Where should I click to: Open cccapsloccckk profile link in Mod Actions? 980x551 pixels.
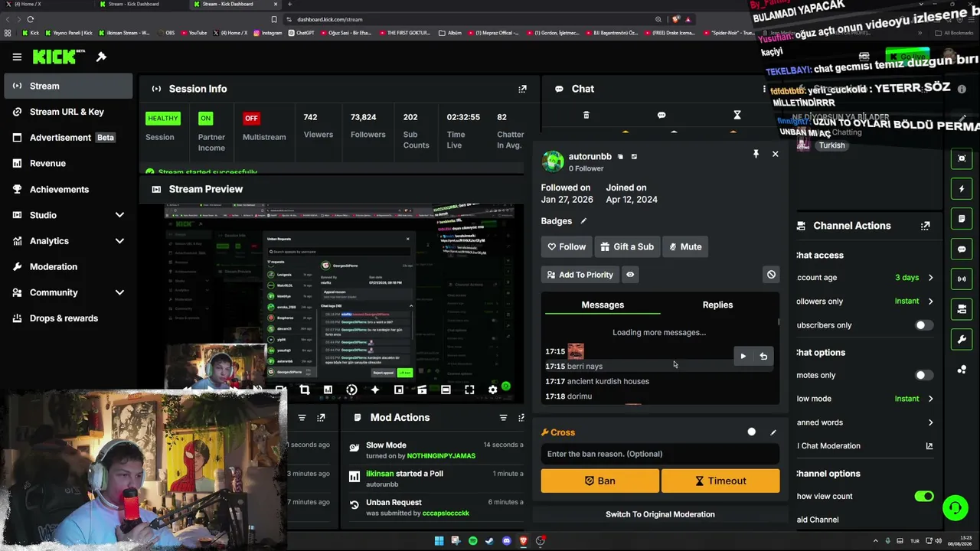coord(446,513)
